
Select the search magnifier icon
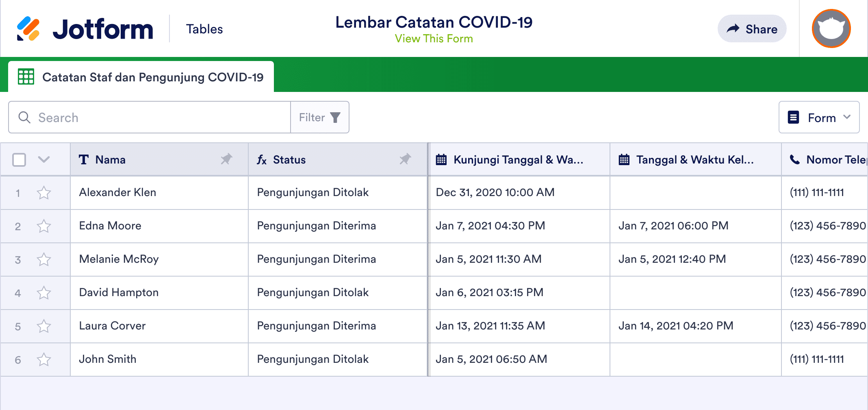click(x=24, y=117)
